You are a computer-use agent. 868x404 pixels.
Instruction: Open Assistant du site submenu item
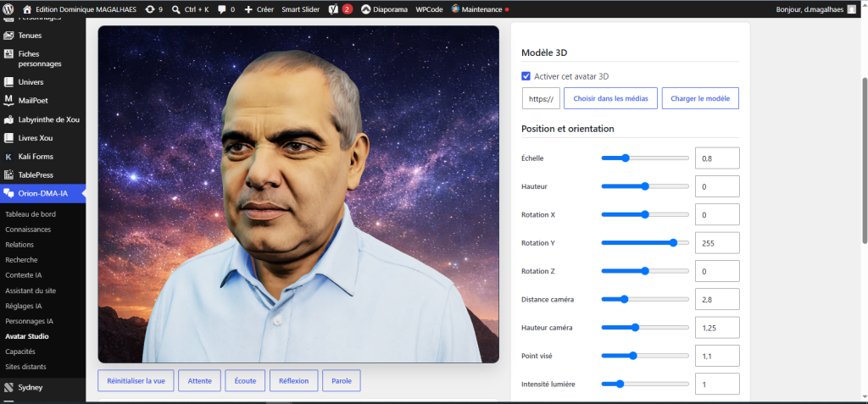coord(31,291)
